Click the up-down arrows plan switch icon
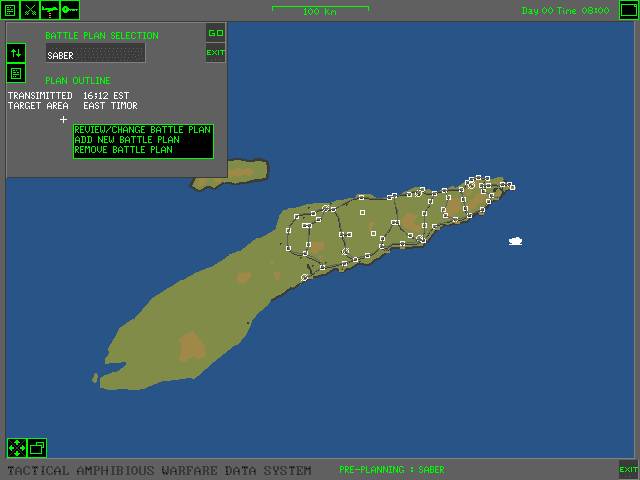Screen dimensions: 640x480 point(16,53)
